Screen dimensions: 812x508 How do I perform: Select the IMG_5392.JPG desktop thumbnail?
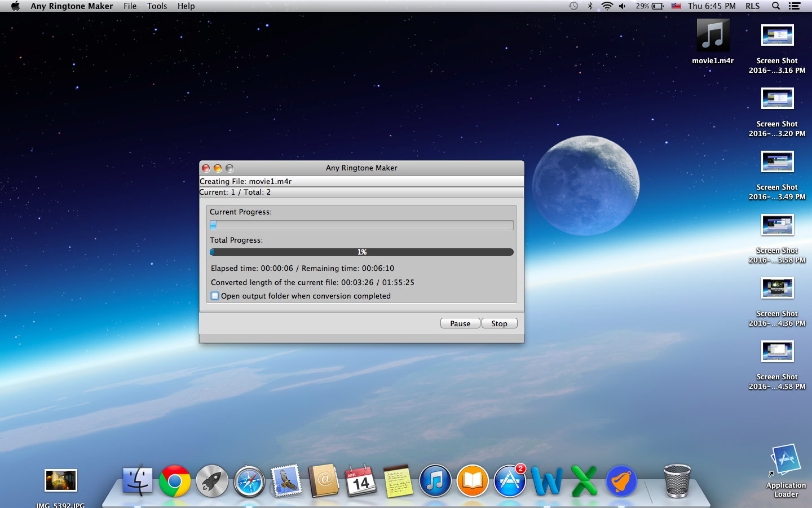click(x=60, y=480)
